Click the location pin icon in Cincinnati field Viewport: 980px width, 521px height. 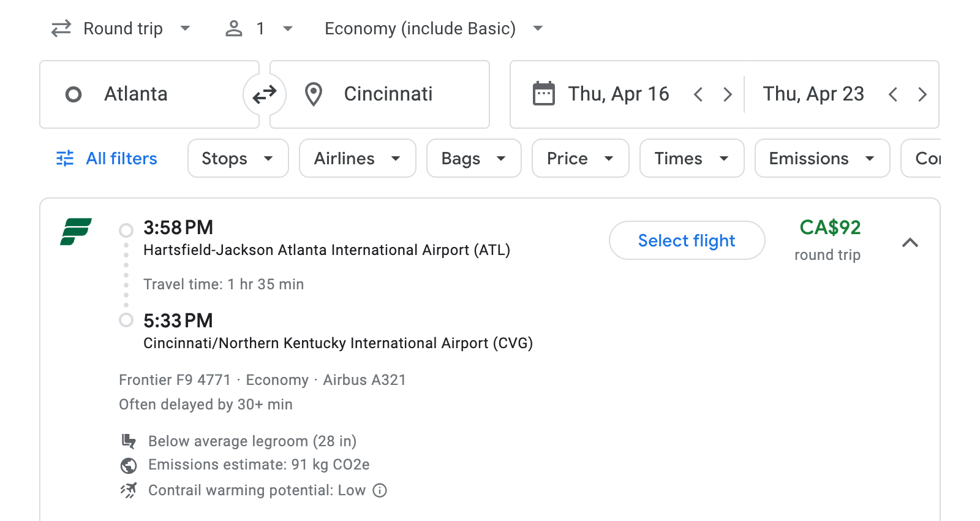point(314,94)
